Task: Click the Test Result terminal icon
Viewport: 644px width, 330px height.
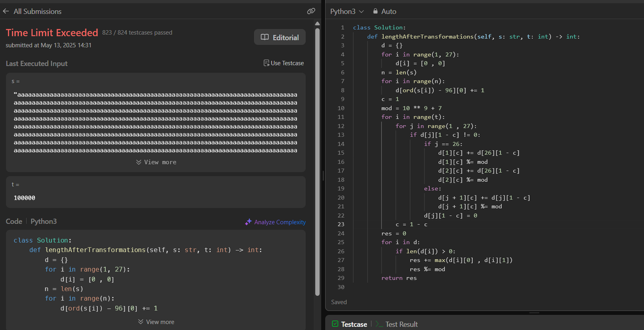Action: coord(379,324)
